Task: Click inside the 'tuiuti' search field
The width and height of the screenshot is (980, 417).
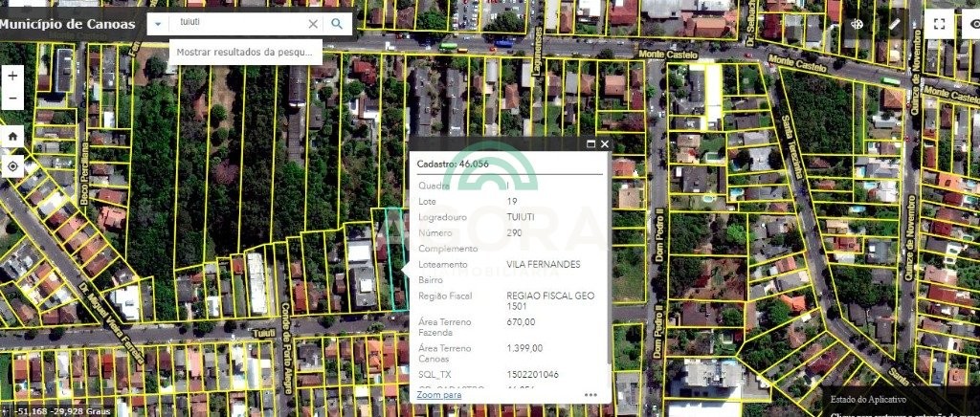Action: point(239,24)
